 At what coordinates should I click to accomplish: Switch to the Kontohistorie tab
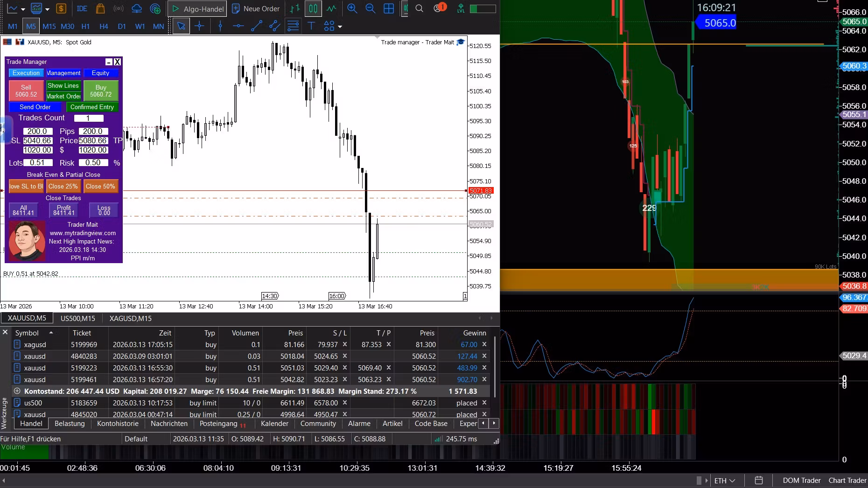click(x=118, y=424)
